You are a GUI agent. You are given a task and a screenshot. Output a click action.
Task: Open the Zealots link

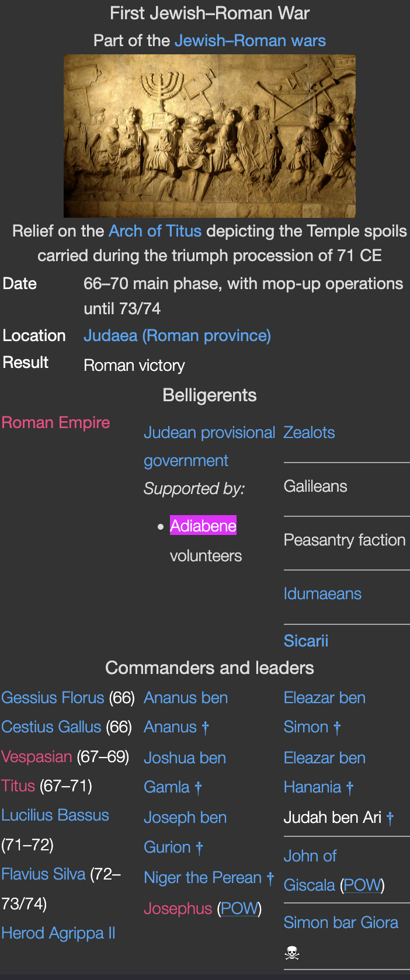(309, 433)
